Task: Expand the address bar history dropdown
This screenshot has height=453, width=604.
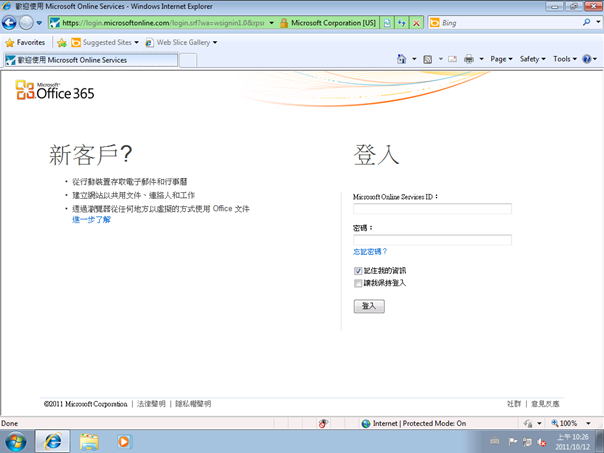Action: point(272,23)
